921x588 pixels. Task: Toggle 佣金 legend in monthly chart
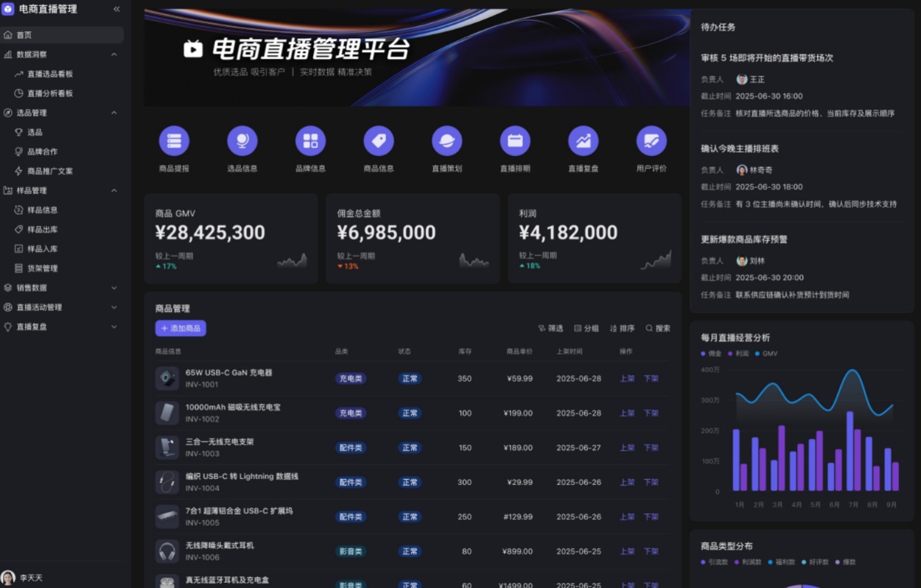(x=711, y=354)
